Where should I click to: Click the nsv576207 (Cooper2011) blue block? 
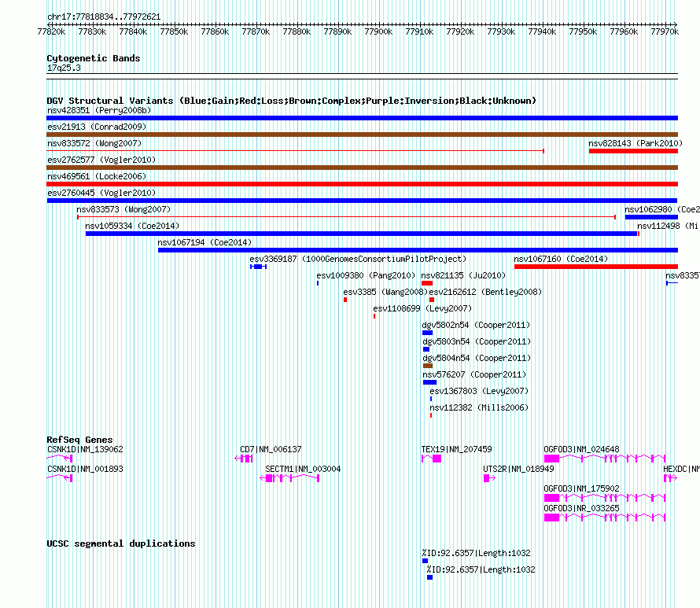(430, 382)
